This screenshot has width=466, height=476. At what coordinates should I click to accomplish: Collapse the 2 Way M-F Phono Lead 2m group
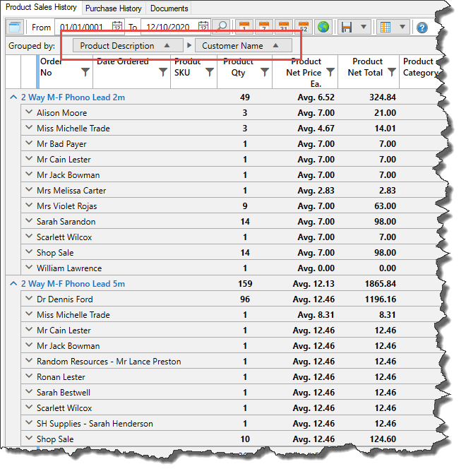[13, 97]
